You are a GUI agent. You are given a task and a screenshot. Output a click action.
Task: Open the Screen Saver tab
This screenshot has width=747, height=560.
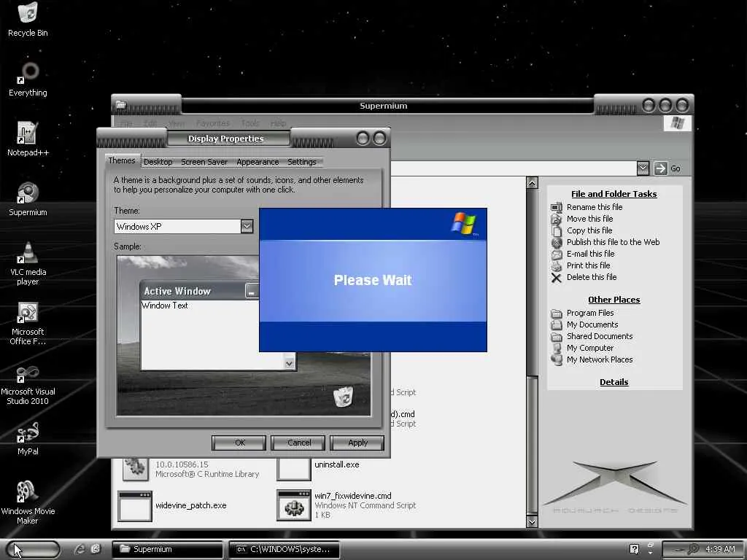[204, 162]
